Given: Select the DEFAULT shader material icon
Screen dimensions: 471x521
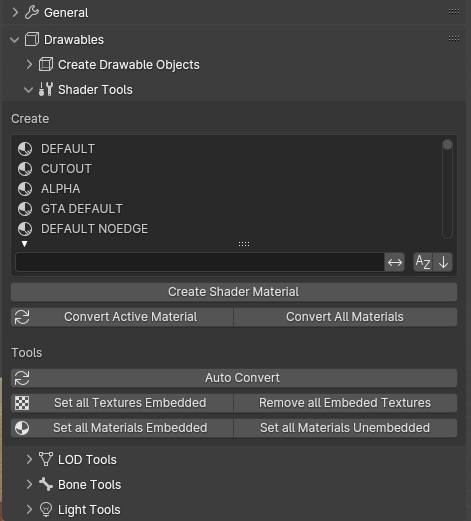Looking at the screenshot, I should 25,149.
